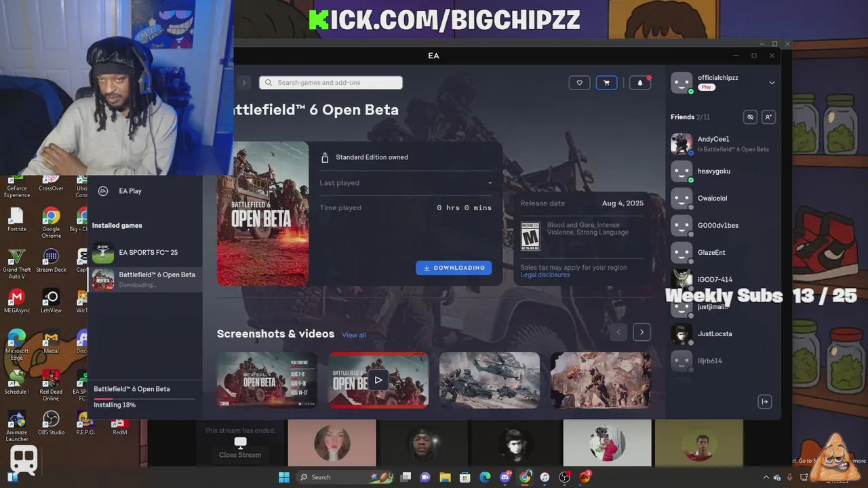Click the Battlefield 6 Open Beta cover art

pos(263,213)
